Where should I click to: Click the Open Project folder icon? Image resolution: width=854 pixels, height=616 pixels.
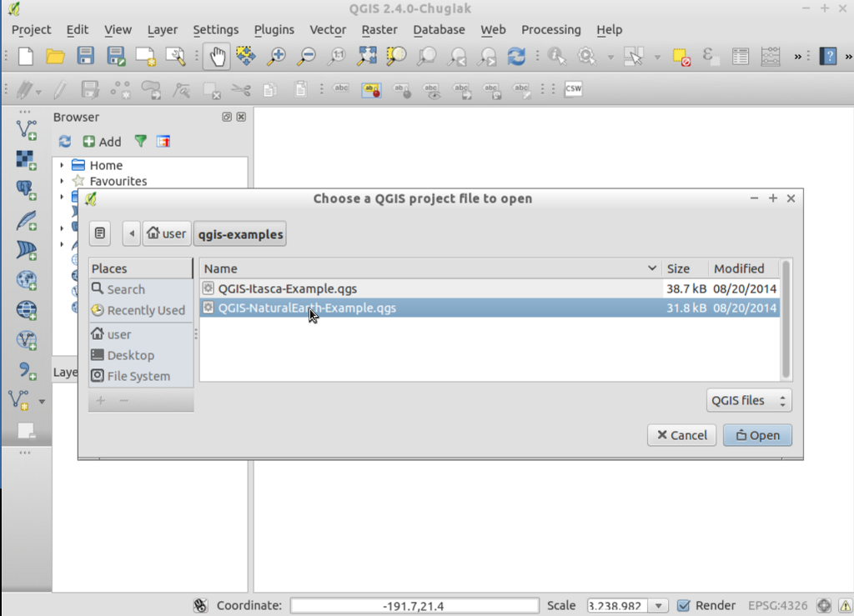[55, 56]
